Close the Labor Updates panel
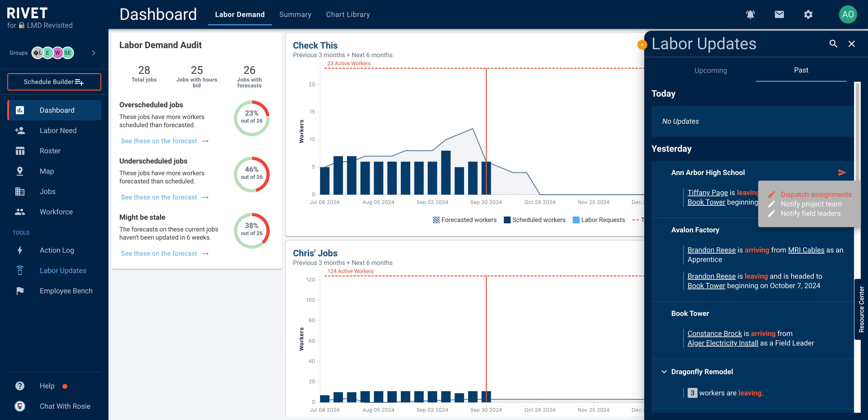This screenshot has height=420, width=868. 851,44
